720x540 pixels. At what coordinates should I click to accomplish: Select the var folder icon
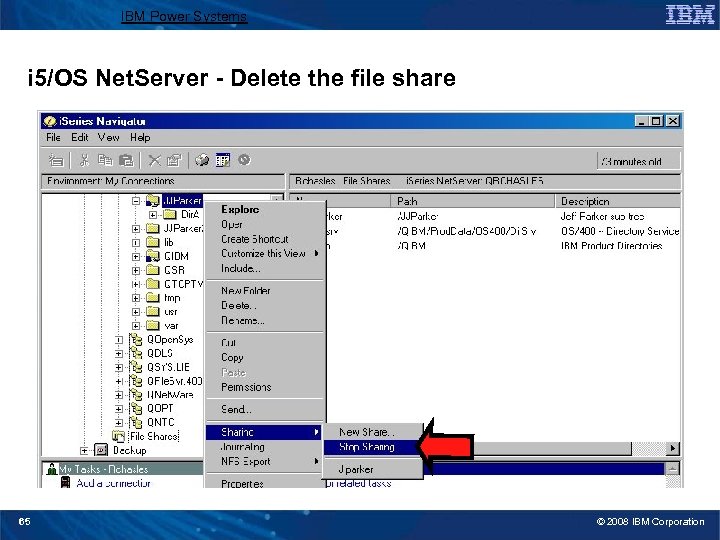click(x=152, y=326)
